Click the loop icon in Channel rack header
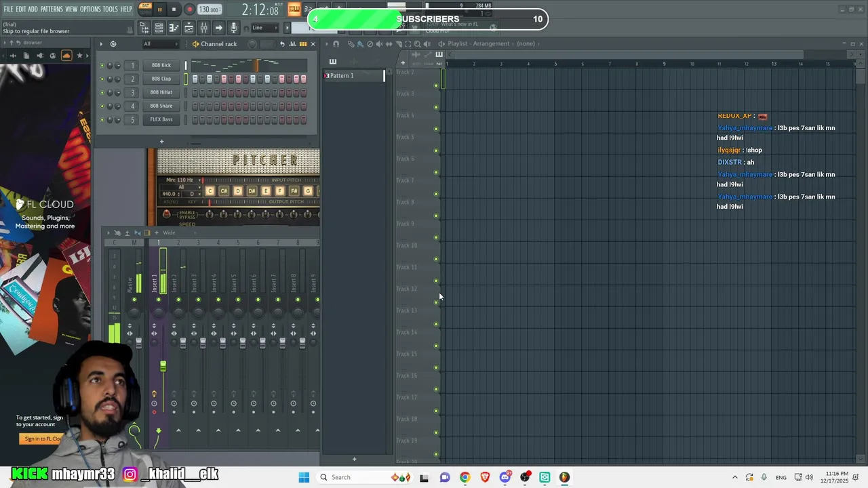The height and width of the screenshot is (488, 868). pyautogui.click(x=113, y=44)
